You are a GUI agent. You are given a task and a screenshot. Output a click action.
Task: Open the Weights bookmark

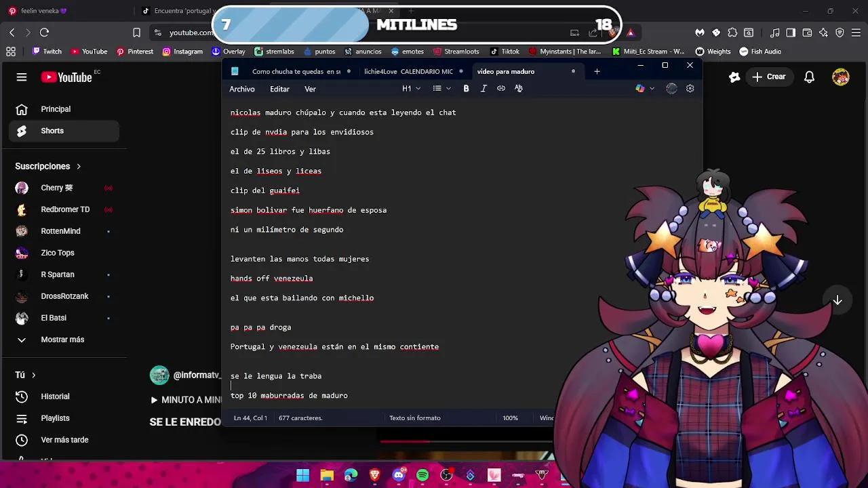point(713,52)
